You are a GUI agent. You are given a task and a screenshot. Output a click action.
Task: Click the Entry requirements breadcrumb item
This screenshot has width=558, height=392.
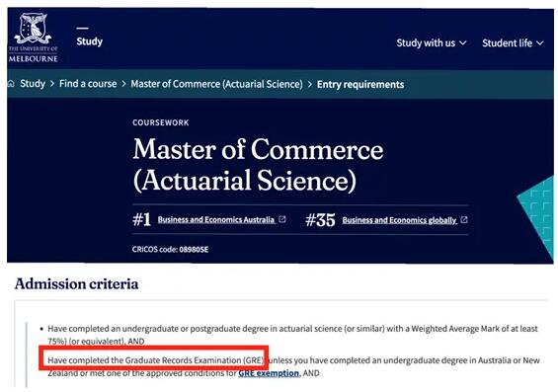pos(360,84)
